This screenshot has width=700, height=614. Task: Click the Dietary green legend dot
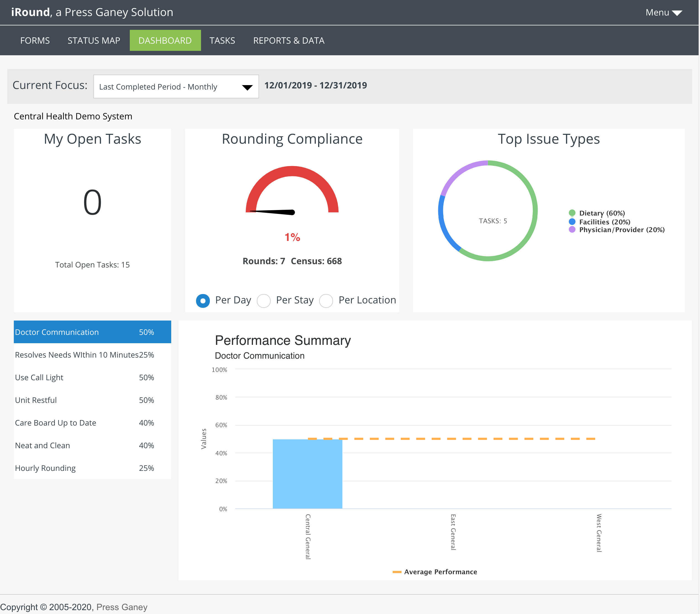coord(572,213)
